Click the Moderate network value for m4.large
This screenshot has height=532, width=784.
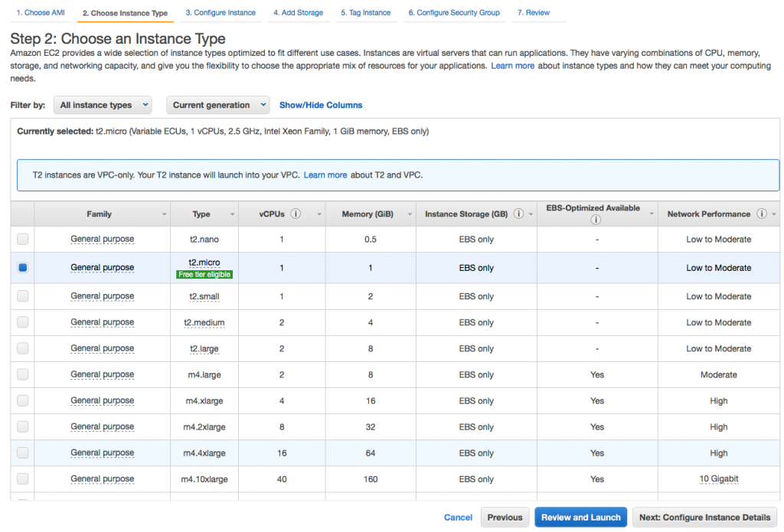(718, 374)
